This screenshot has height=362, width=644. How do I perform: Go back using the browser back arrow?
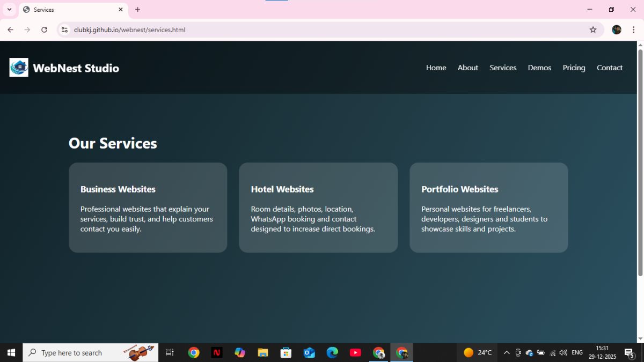pyautogui.click(x=11, y=30)
